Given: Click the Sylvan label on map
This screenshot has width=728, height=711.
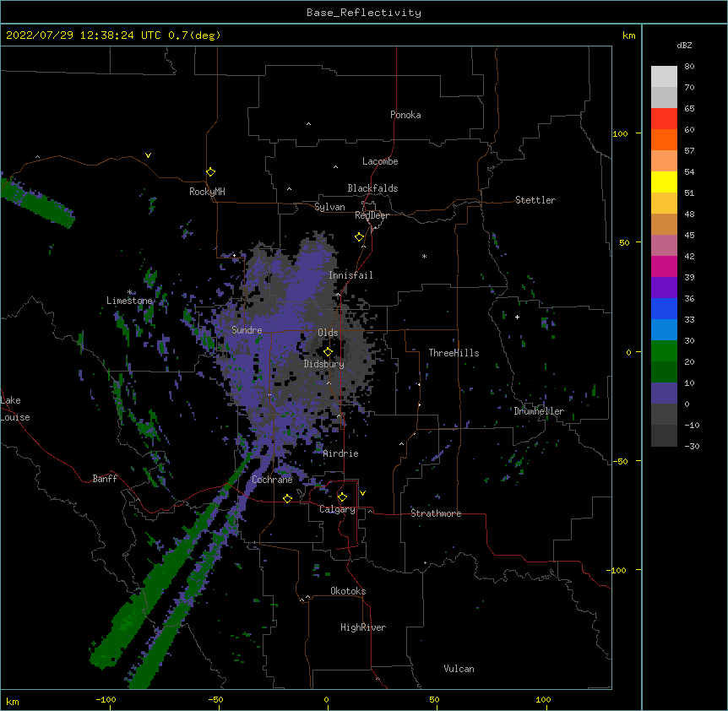Looking at the screenshot, I should (x=329, y=207).
